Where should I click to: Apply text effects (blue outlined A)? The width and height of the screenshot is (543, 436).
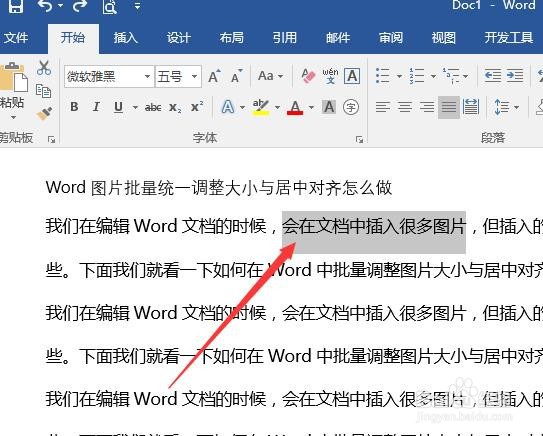tap(228, 107)
